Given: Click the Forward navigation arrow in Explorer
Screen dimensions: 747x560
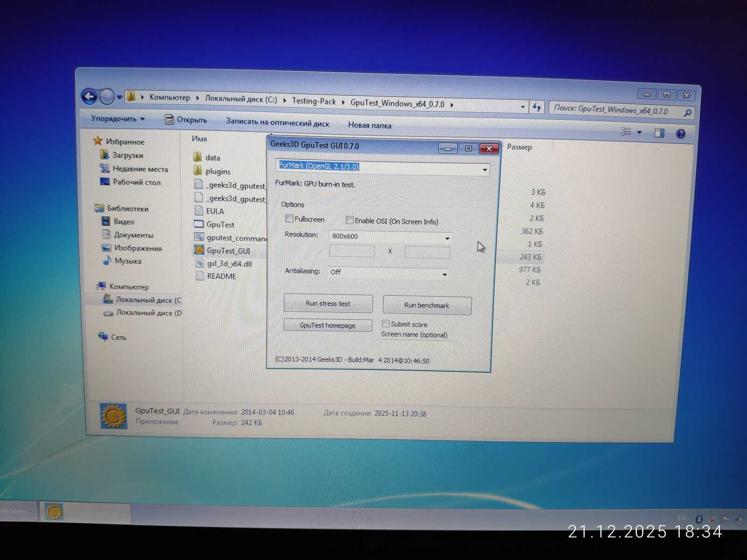Looking at the screenshot, I should [107, 97].
